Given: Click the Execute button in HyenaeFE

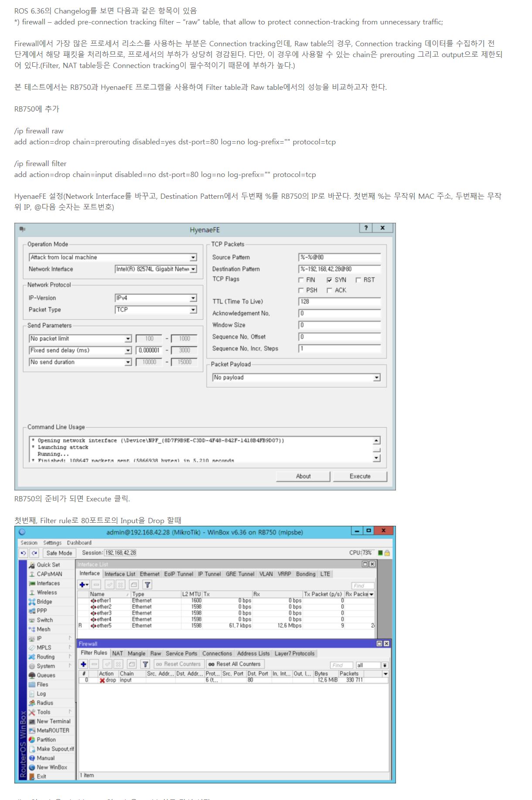Looking at the screenshot, I should coord(360,476).
